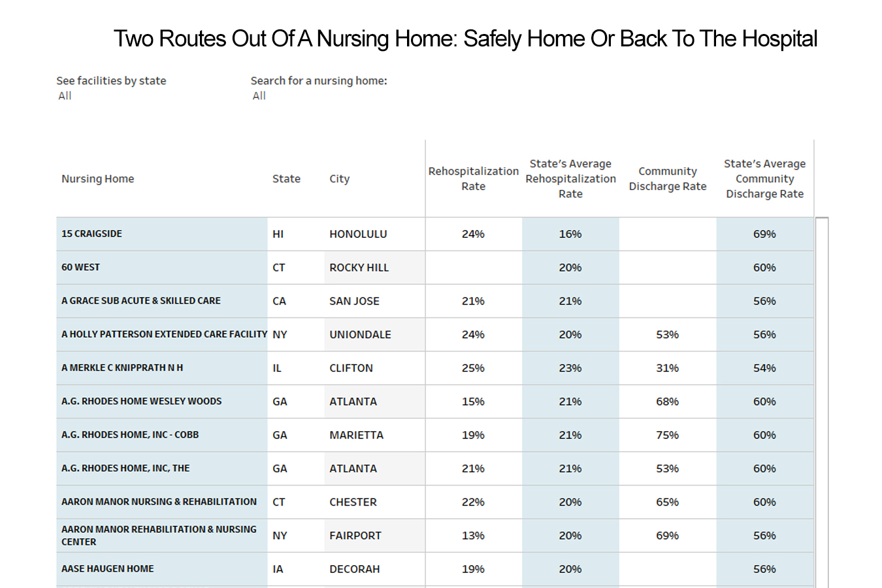This screenshot has width=882, height=588.
Task: Sort by the Rehospitalization Rate column
Action: tap(473, 178)
